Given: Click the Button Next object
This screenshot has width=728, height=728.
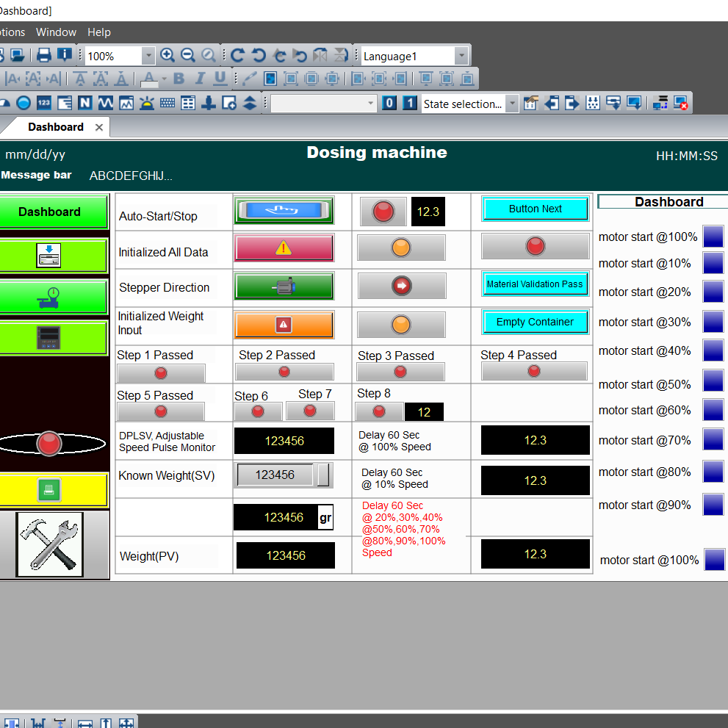Looking at the screenshot, I should coord(535,209).
